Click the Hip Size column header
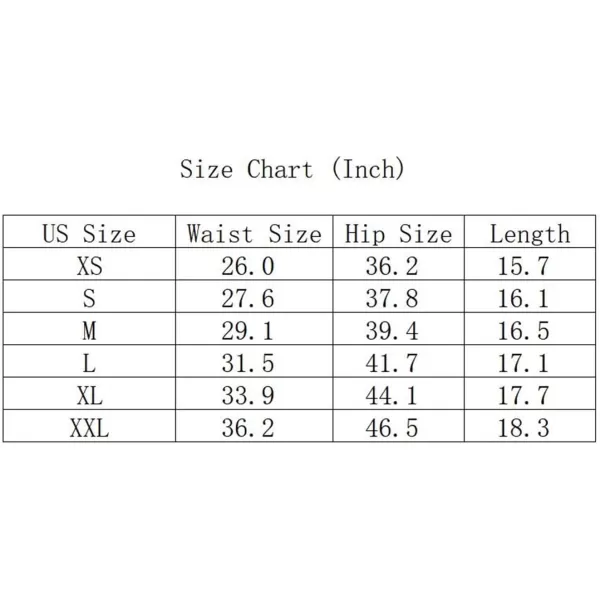The width and height of the screenshot is (600, 600). point(398,233)
